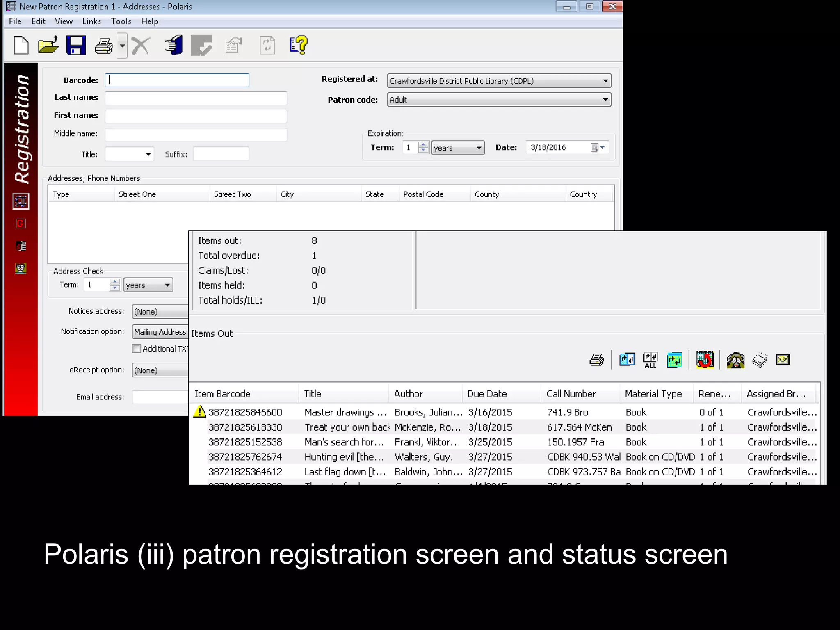Open the eReceipt option dropdown
The width and height of the screenshot is (840, 630).
point(160,370)
